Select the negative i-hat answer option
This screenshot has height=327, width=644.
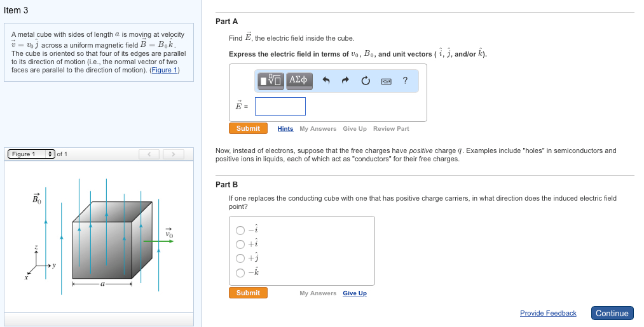(x=240, y=230)
